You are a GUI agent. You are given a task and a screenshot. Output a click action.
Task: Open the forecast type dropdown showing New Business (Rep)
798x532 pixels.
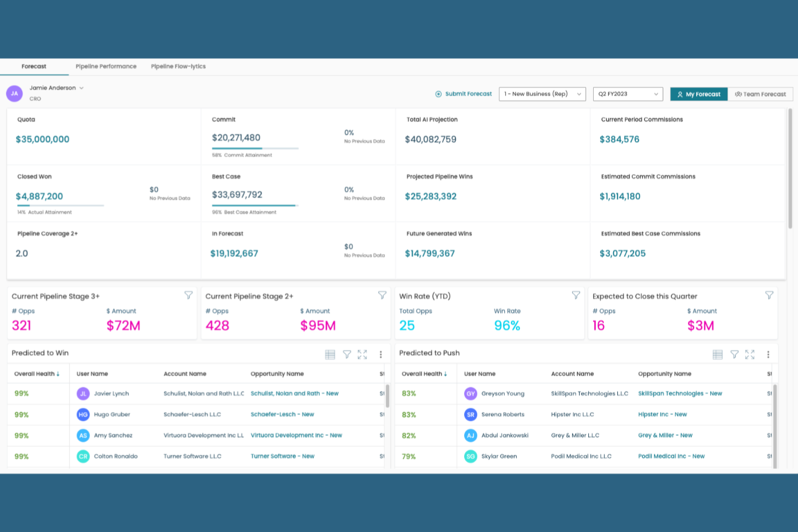click(542, 94)
